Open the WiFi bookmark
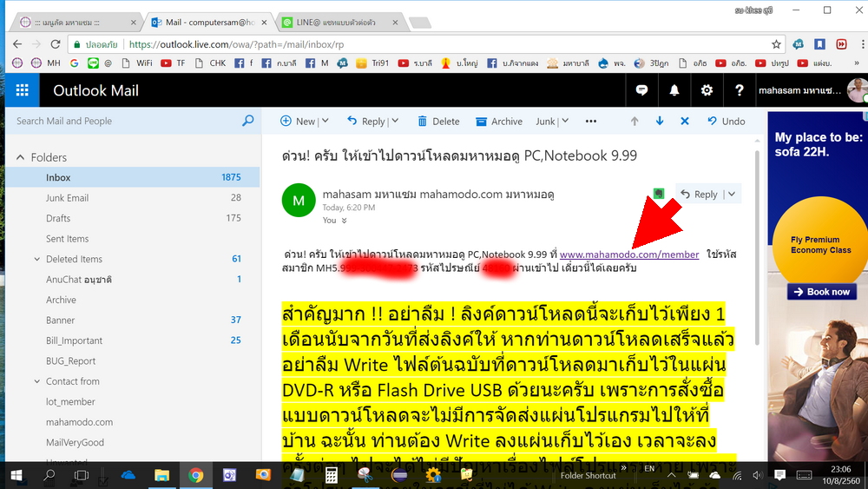 [137, 63]
